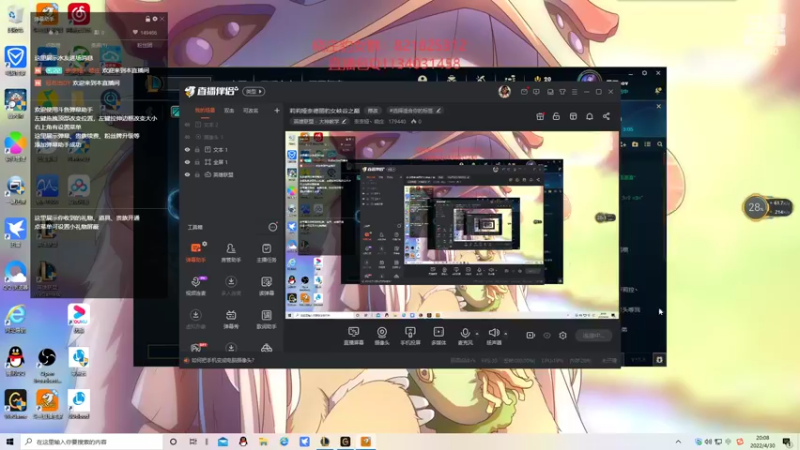
Task: Open the Internet Explorer desktop shortcut
Action: (16, 318)
